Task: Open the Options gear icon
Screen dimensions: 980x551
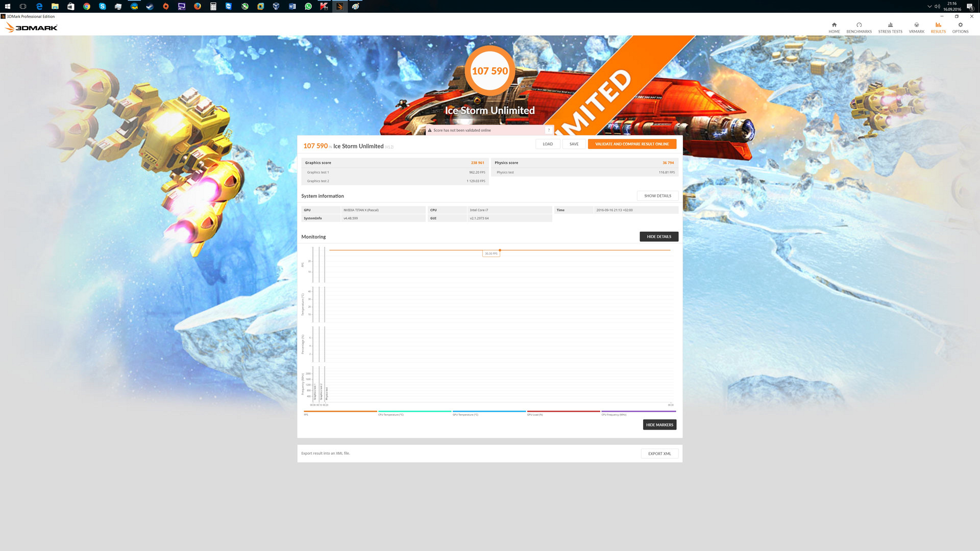Action: [960, 25]
